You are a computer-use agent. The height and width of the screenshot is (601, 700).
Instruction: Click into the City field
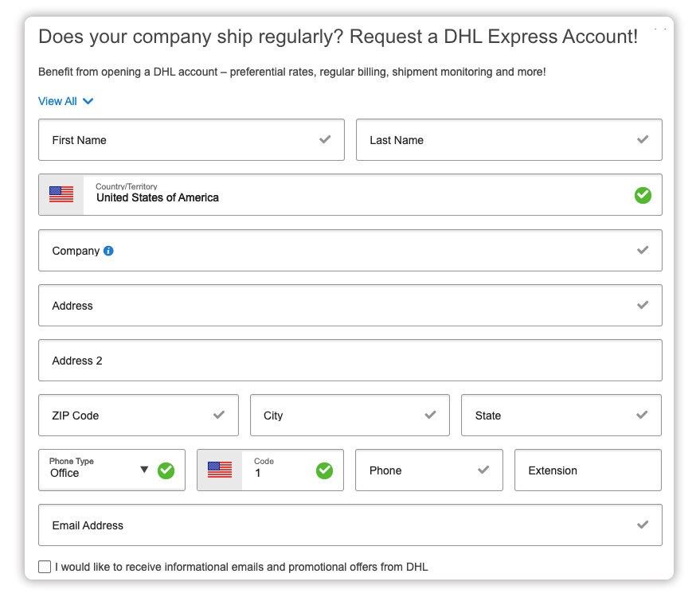click(x=350, y=415)
